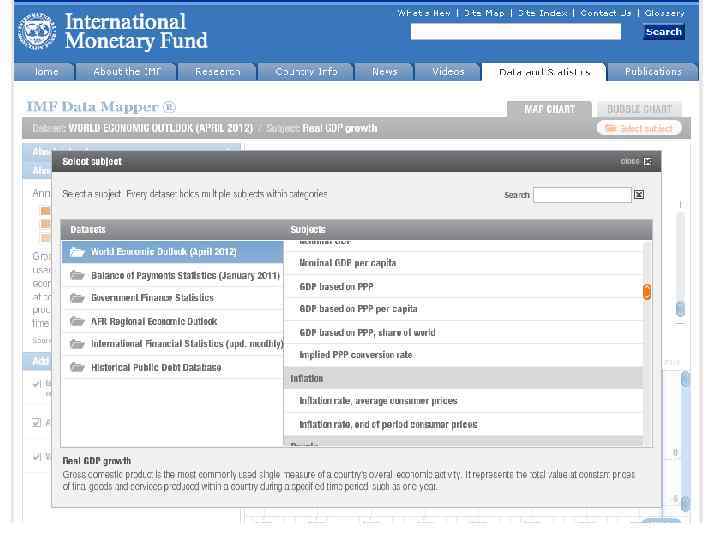Choose Nominal GDP per capita subject
The height and width of the screenshot is (540, 720).
tap(463, 263)
